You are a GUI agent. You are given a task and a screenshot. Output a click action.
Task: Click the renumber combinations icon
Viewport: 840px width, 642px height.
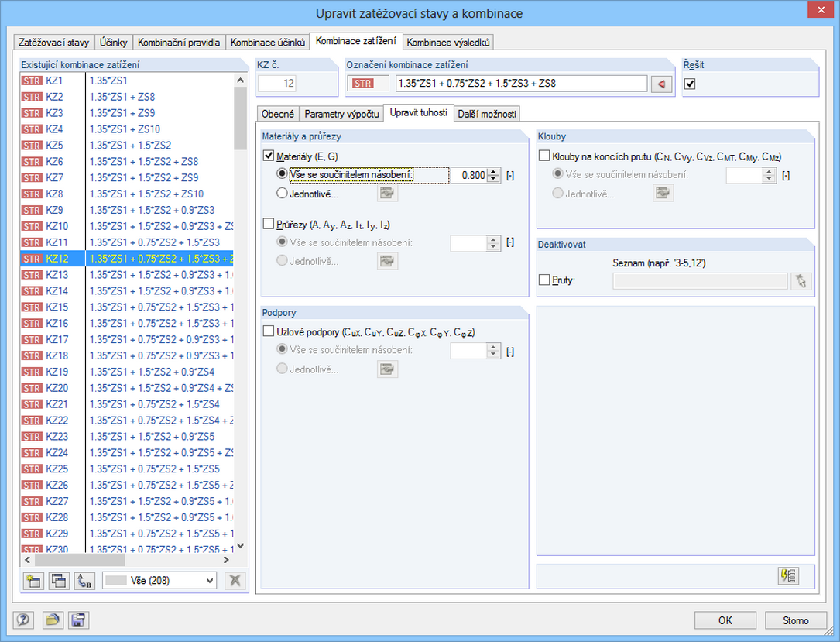point(84,580)
